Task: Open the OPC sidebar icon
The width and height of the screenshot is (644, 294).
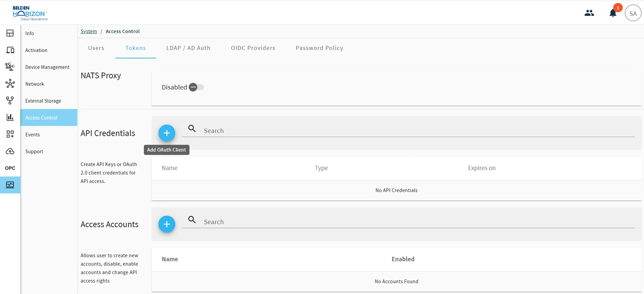Action: pos(10,168)
